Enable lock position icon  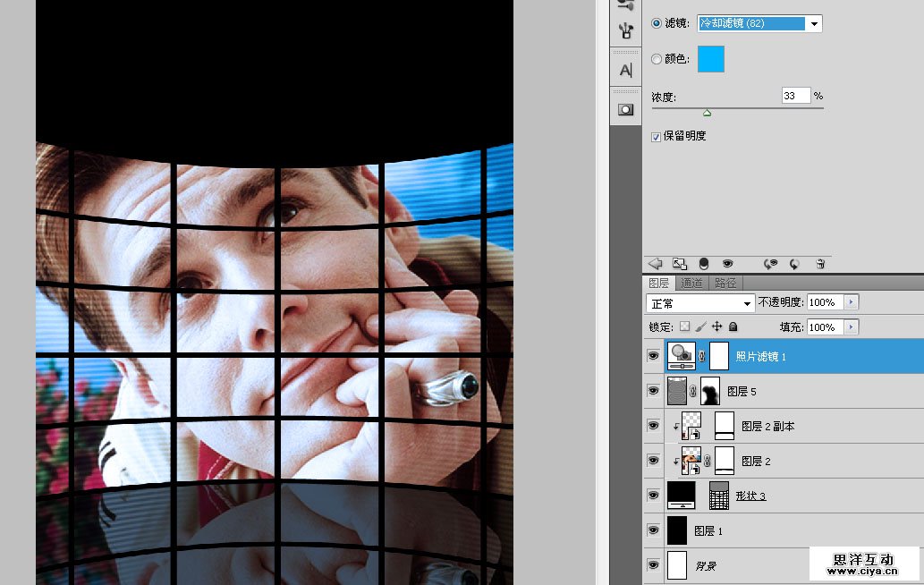pos(716,326)
